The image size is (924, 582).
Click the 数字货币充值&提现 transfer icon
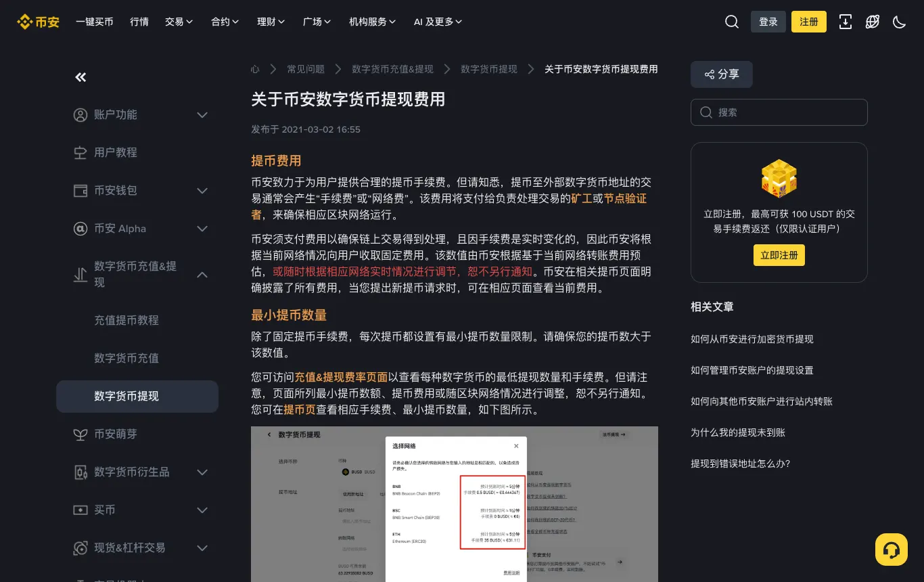[x=80, y=275]
